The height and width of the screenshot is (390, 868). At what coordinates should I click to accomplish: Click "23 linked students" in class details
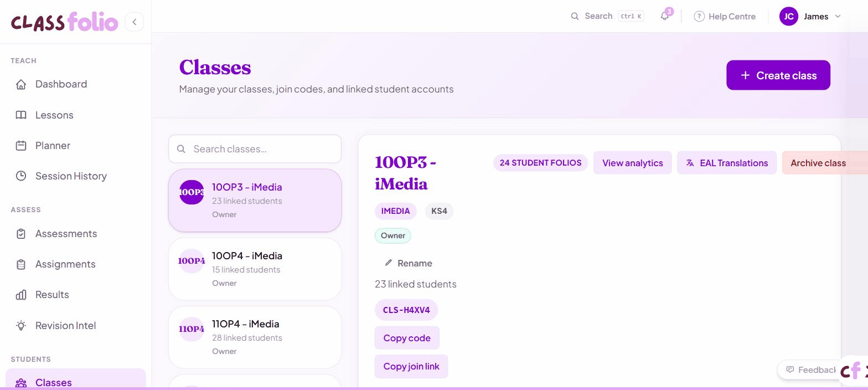[x=416, y=284]
